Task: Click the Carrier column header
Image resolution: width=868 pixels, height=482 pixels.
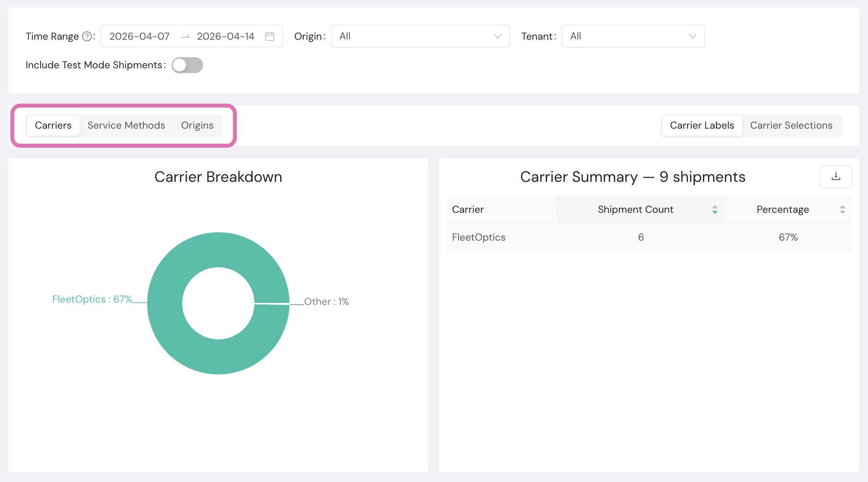Action: coord(468,210)
